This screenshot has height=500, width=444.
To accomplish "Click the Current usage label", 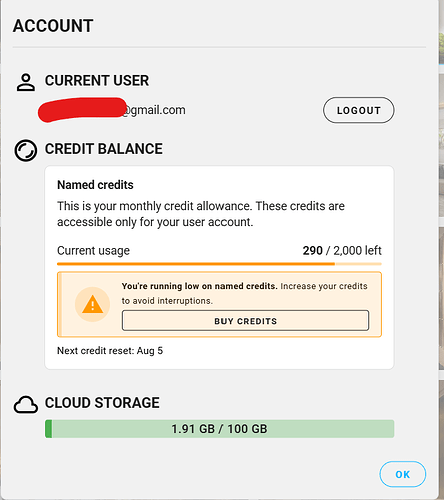I will (x=93, y=251).
